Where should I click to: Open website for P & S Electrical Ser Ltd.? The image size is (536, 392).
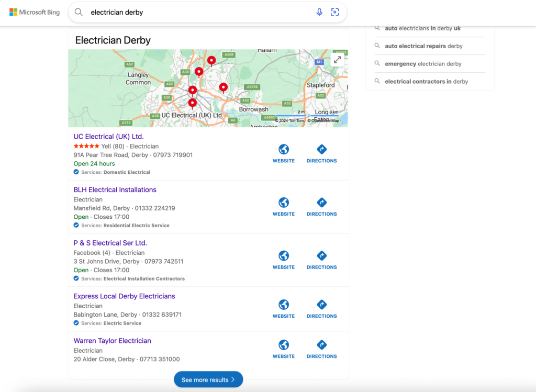[284, 261]
